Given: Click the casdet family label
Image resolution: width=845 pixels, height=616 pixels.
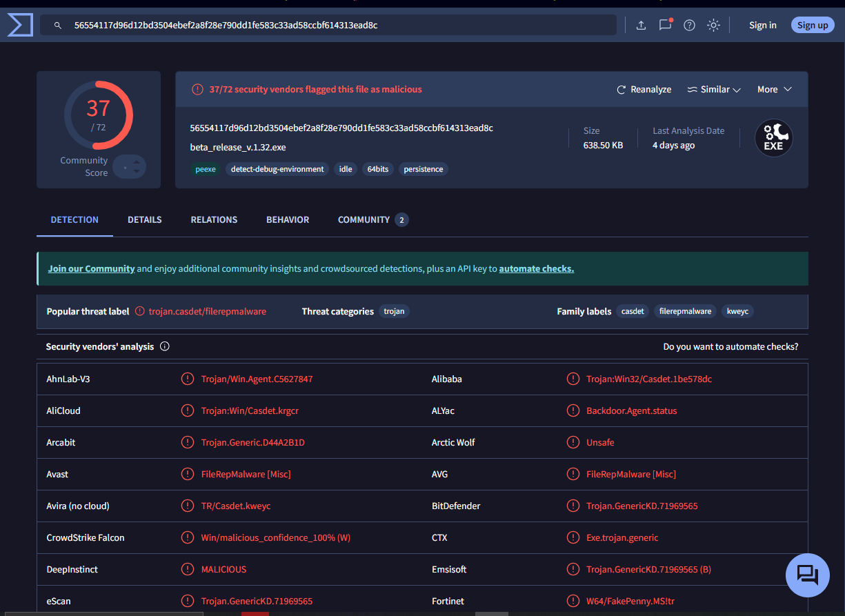Looking at the screenshot, I should (633, 311).
